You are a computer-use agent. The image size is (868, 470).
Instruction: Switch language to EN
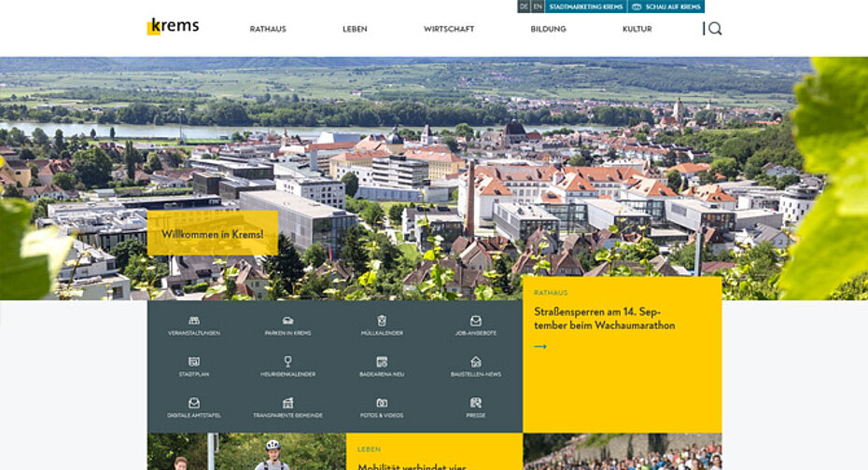[x=538, y=7]
